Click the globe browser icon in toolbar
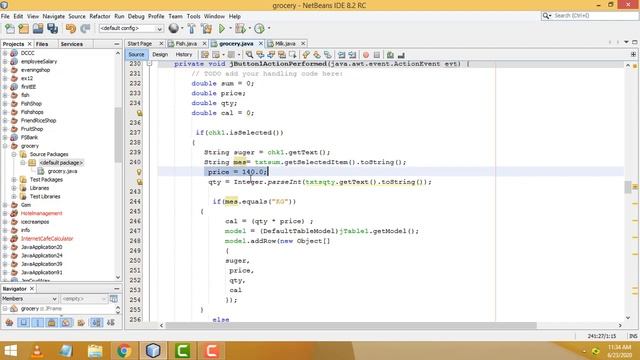 pyautogui.click(x=174, y=28)
